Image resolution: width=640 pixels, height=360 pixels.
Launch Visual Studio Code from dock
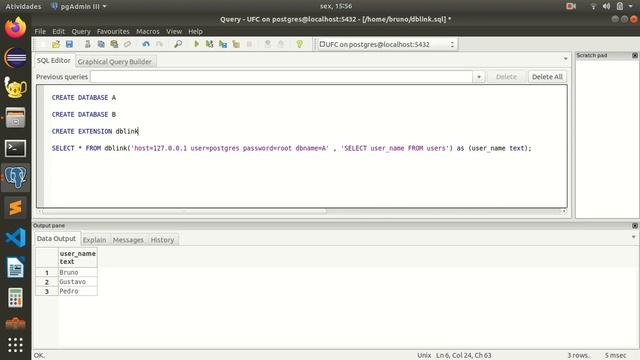pyautogui.click(x=16, y=238)
